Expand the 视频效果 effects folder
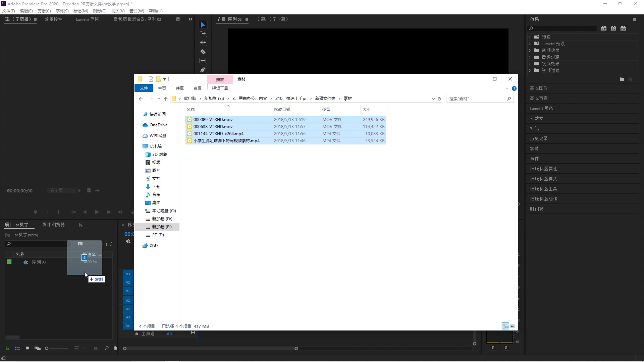 530,64
